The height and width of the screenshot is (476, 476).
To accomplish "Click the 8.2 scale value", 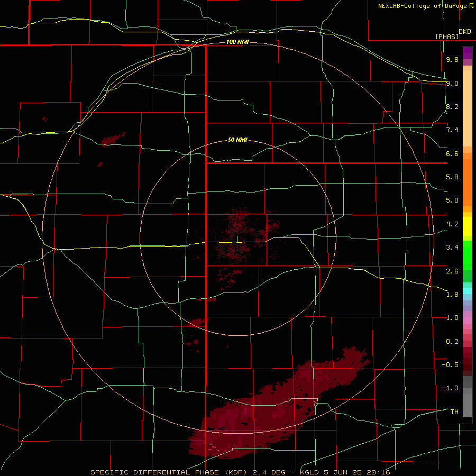I will pos(452,106).
